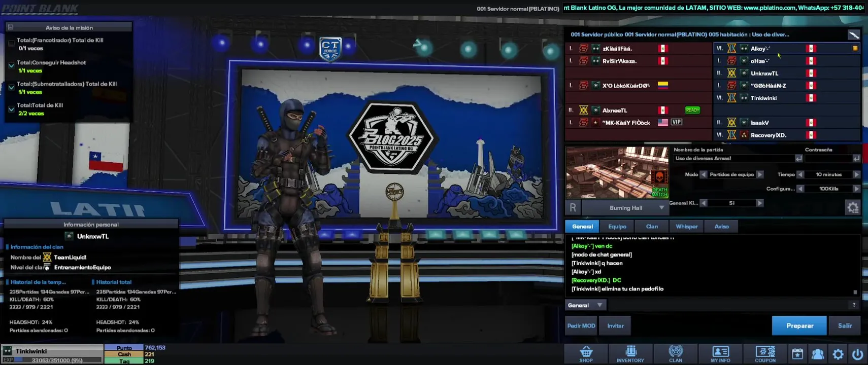The height and width of the screenshot is (365, 868).
Task: Open the CLAN emblem icon in bottom bar
Action: pyautogui.click(x=676, y=354)
